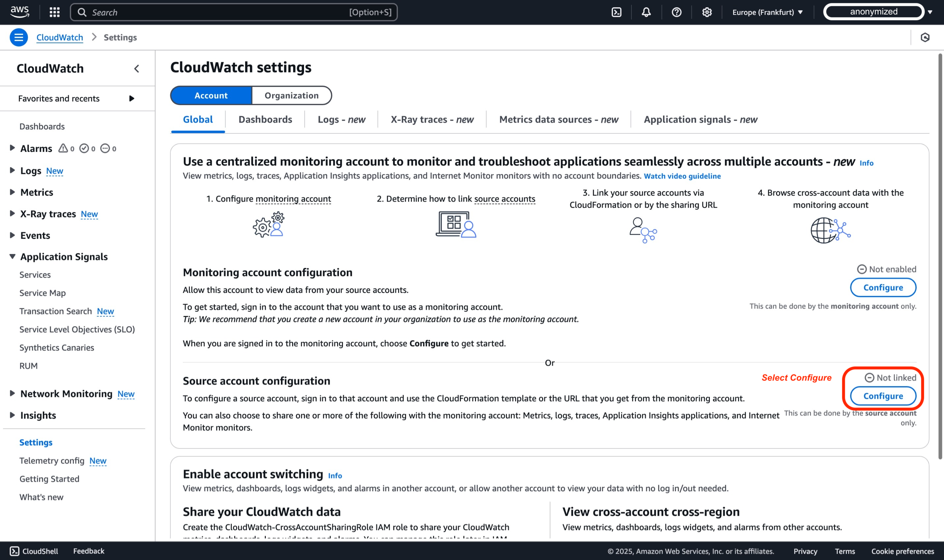Image resolution: width=944 pixels, height=560 pixels.
Task: Open Getting Started in sidebar
Action: pos(49,479)
